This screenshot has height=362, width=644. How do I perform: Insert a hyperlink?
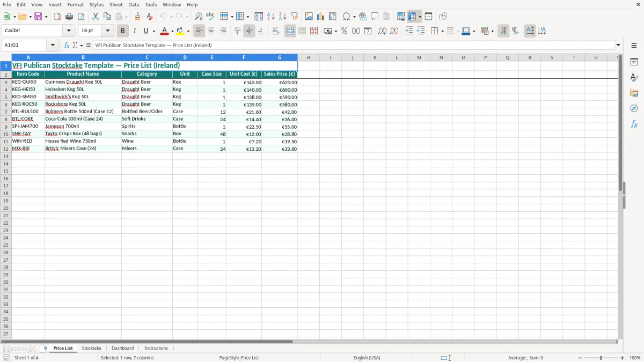(363, 17)
